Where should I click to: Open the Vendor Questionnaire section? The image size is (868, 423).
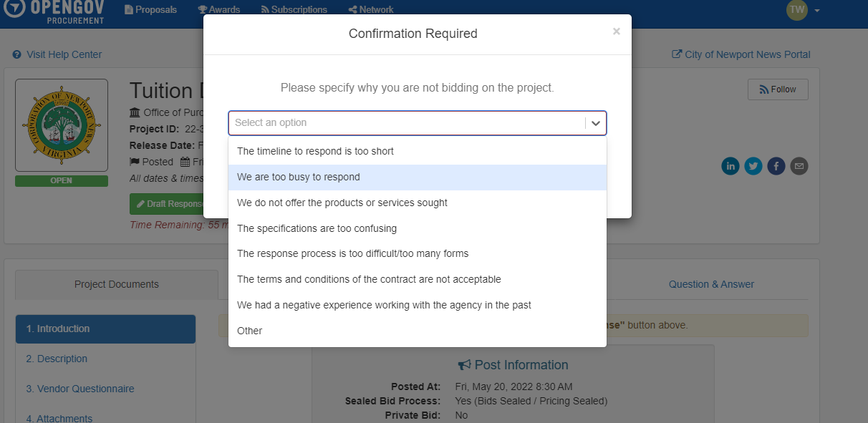[x=80, y=388]
